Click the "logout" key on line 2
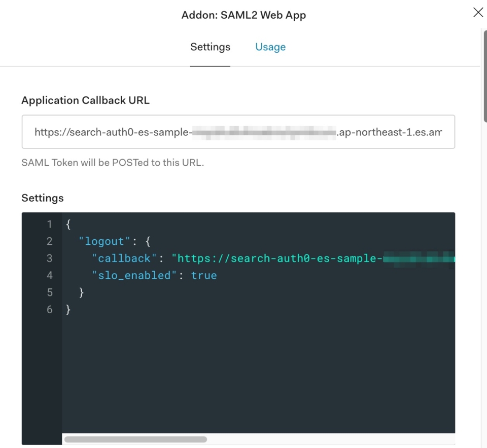Viewport: 487px width, 448px height. coord(104,241)
